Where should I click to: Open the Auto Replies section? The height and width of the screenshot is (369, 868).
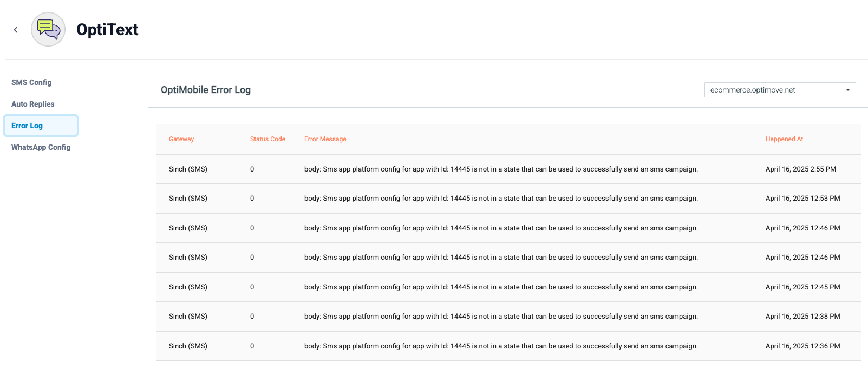33,104
